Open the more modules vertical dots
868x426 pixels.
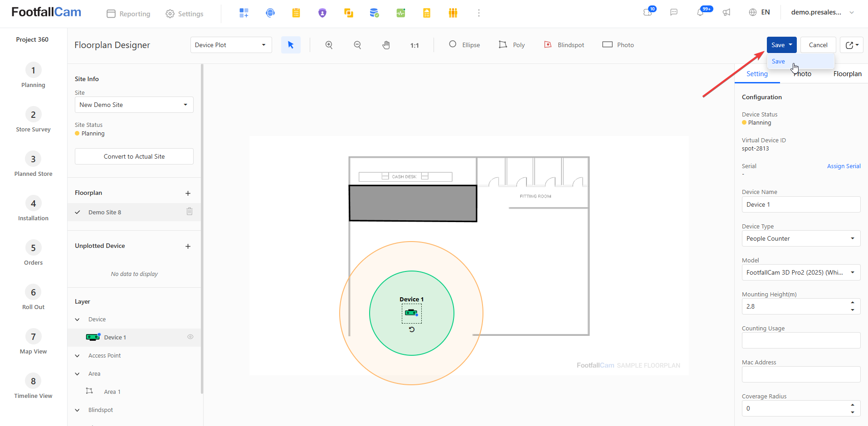[479, 13]
